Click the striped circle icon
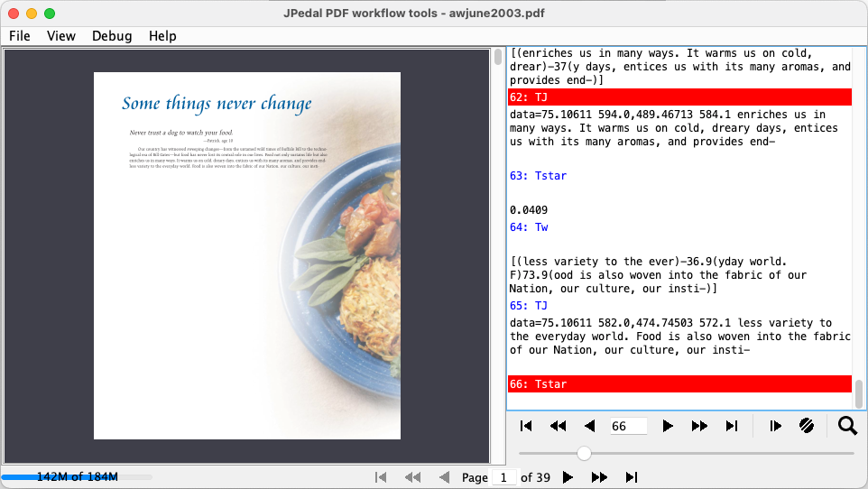Screen dimensions: 868x489 pyautogui.click(x=807, y=426)
